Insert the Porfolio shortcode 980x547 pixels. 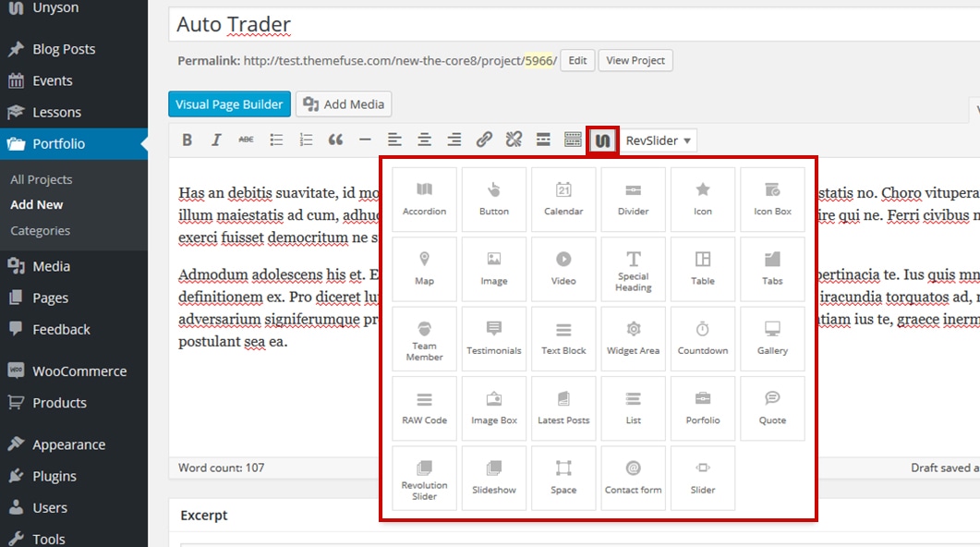tap(703, 408)
